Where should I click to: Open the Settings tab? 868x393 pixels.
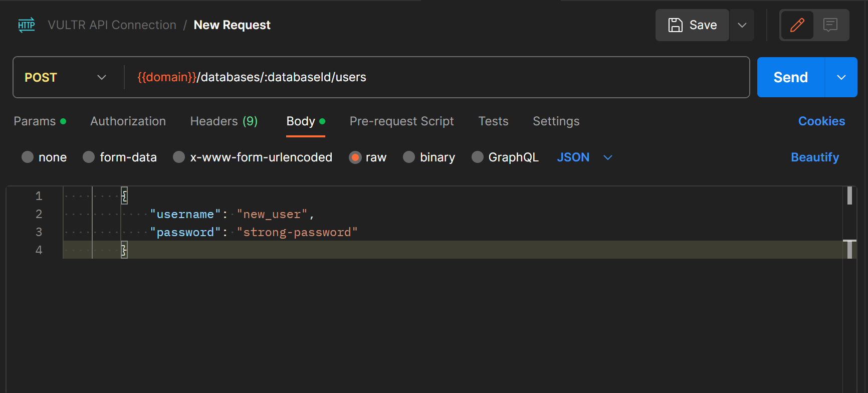pos(556,121)
